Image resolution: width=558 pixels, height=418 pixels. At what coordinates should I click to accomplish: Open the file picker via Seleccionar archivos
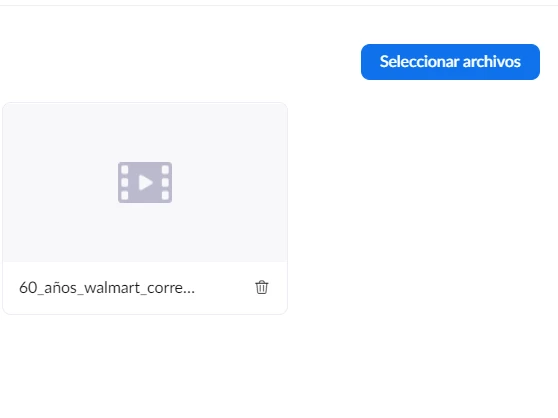coord(450,62)
